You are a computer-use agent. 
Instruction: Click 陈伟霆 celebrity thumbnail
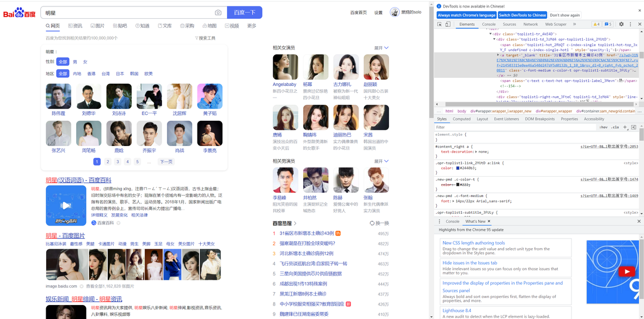58,97
